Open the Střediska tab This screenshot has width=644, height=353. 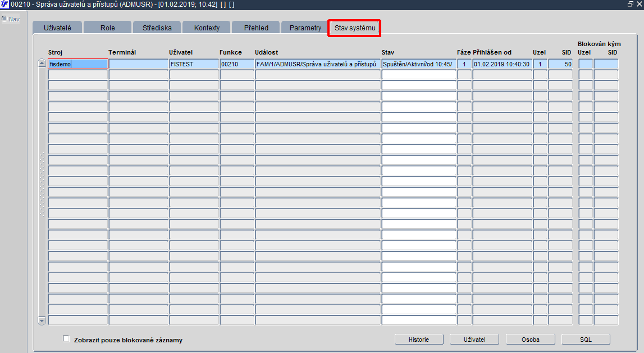coord(157,28)
